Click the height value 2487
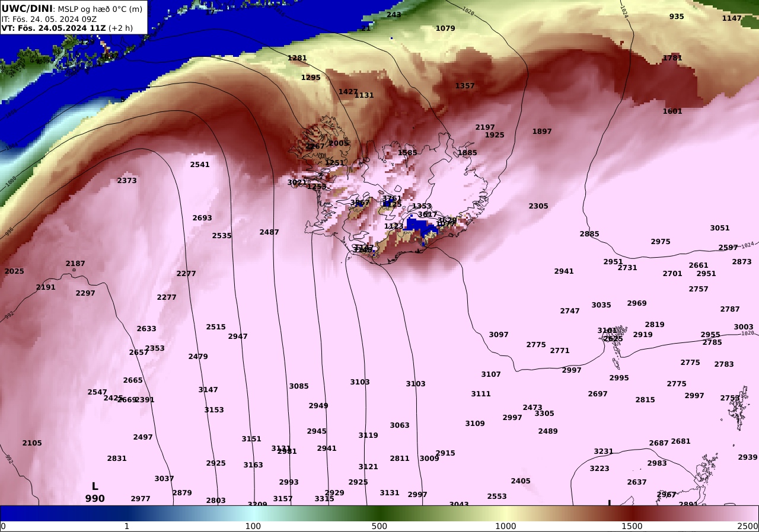The width and height of the screenshot is (759, 532). tap(269, 232)
